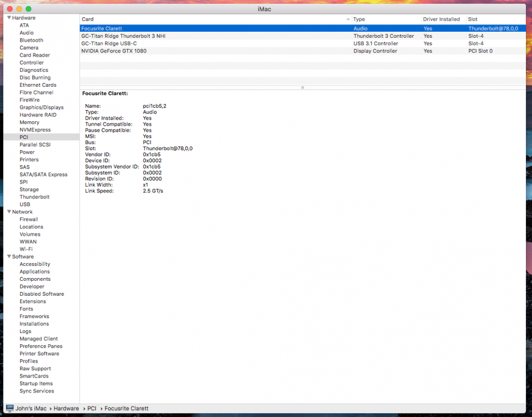Screen dimensions: 532x417
Task: Open Ethernet Cards in the sidebar
Action: pyautogui.click(x=38, y=85)
